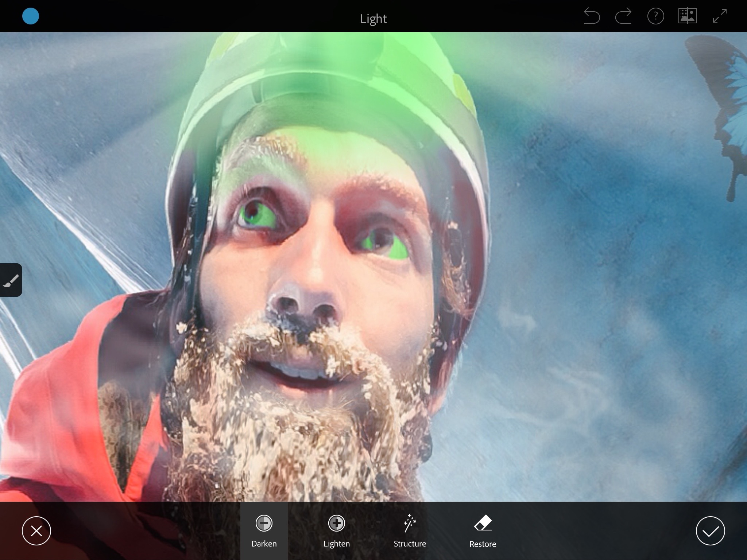747x560 pixels.
Task: Show the before/after image comparison
Action: coord(688,16)
